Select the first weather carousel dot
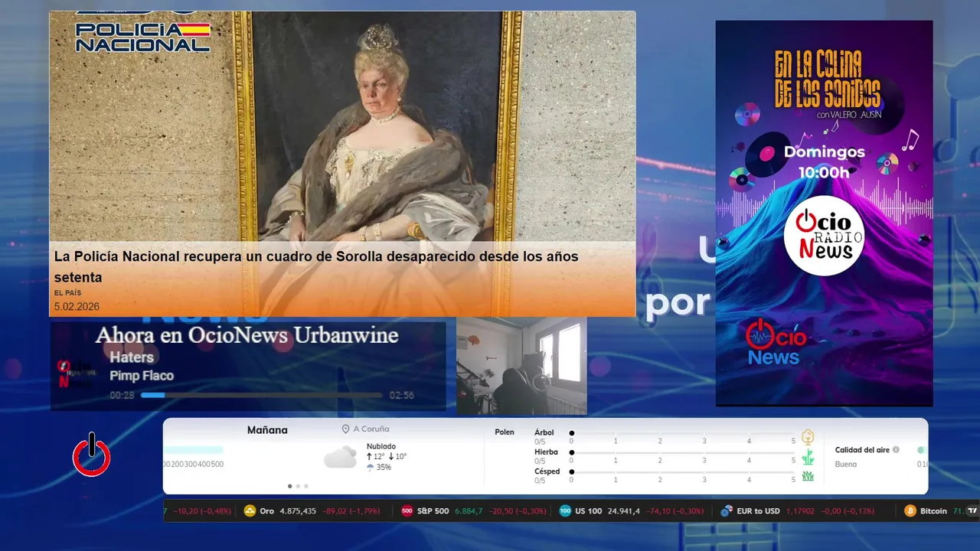Image resolution: width=980 pixels, height=551 pixels. [x=289, y=486]
